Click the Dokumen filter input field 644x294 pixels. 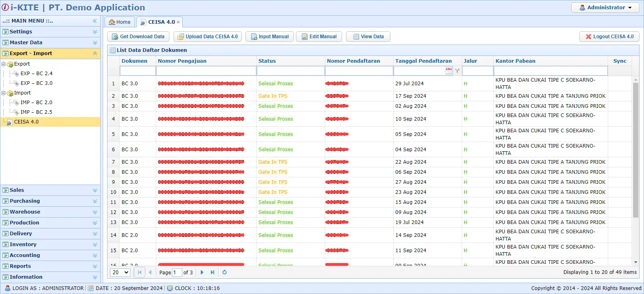click(138, 71)
